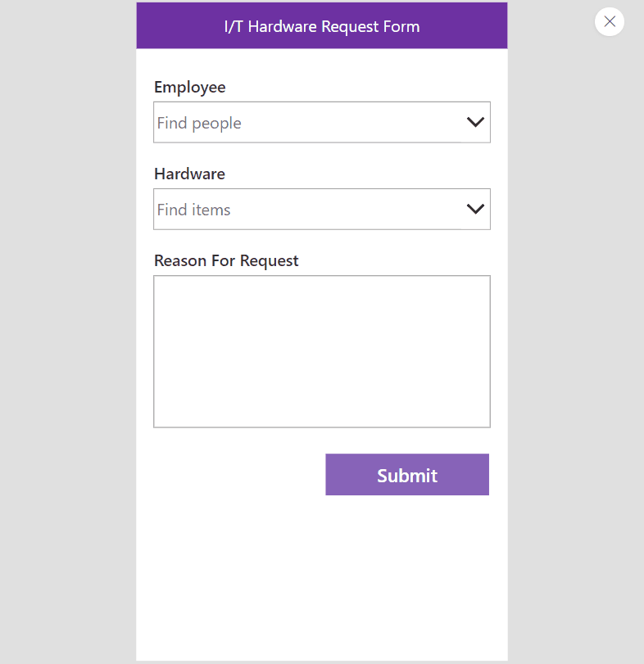644x664 pixels.
Task: Click the Employee dropdown chevron
Action: click(475, 121)
